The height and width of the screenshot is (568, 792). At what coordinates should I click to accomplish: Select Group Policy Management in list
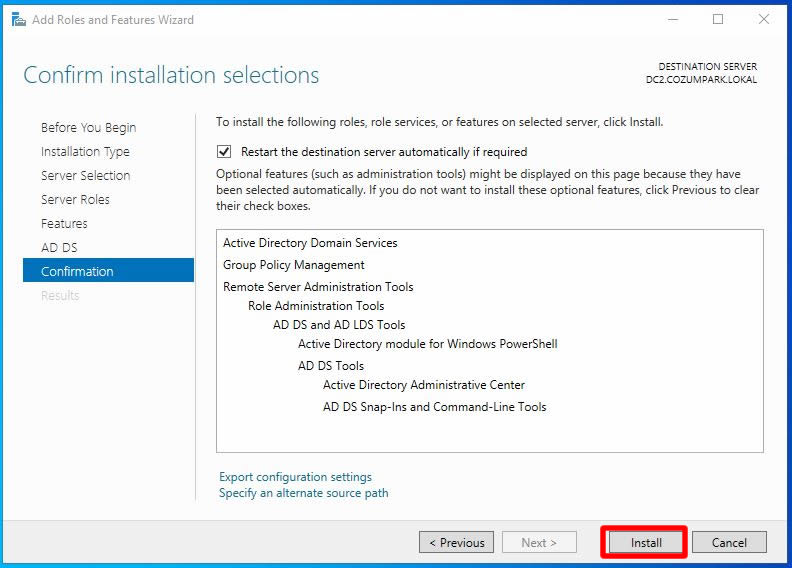coord(293,265)
